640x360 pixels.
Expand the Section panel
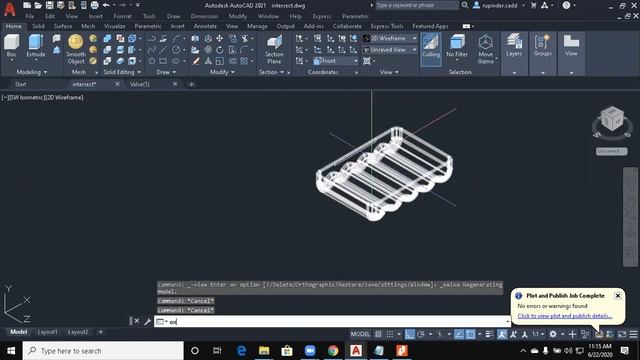pyautogui.click(x=271, y=72)
